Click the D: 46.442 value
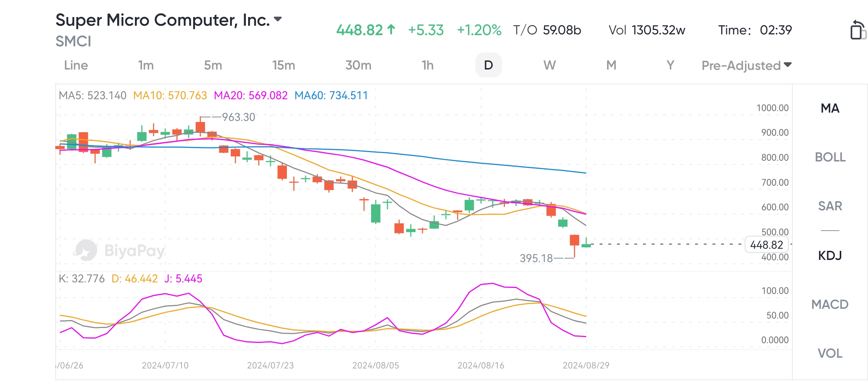Viewport: 868px width, 391px height. pyautogui.click(x=135, y=279)
